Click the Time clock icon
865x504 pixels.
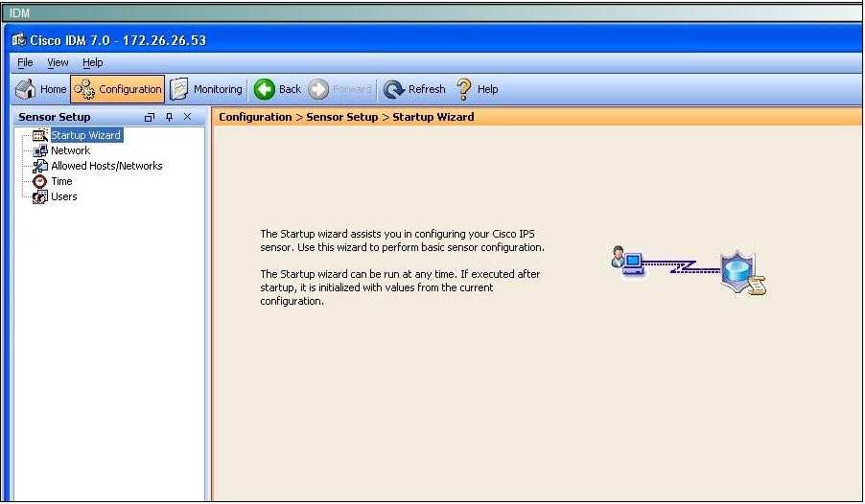click(39, 181)
